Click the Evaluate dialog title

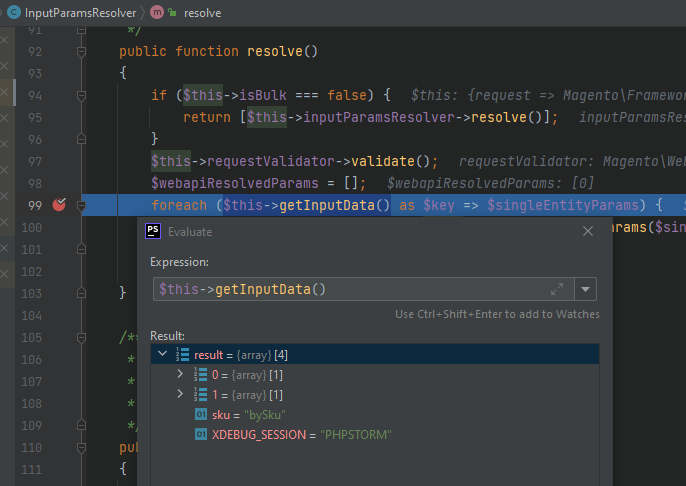coord(190,232)
